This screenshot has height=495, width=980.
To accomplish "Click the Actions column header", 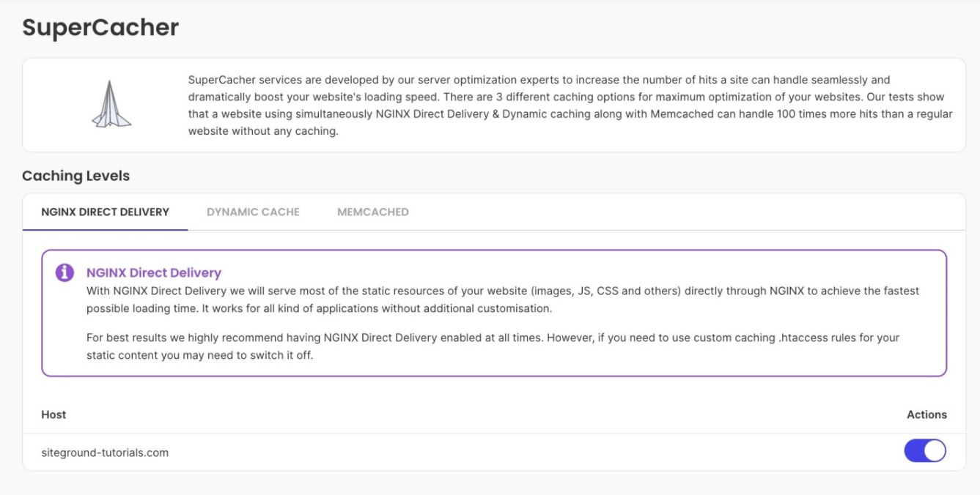I will coord(926,414).
